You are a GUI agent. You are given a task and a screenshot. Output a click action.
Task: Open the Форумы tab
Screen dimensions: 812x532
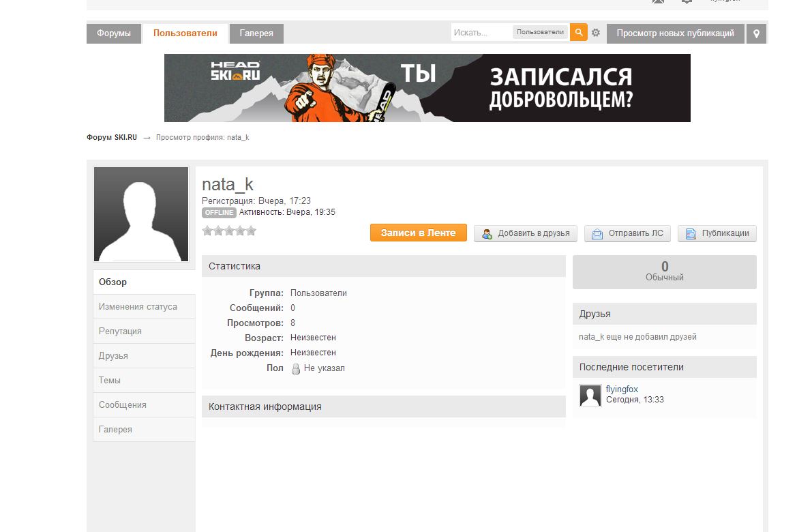(x=114, y=33)
